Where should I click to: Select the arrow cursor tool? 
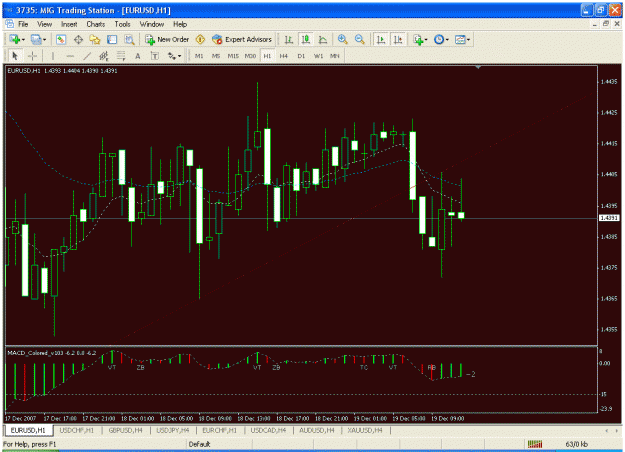point(15,56)
